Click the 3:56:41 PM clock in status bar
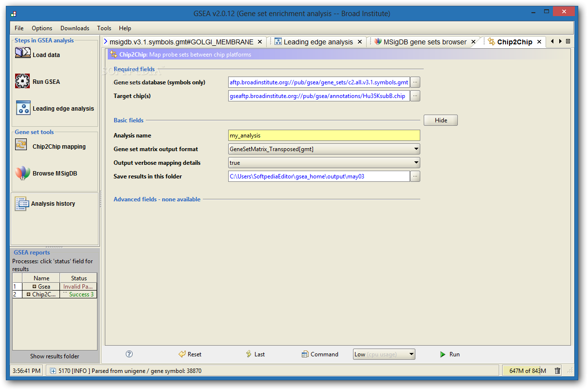The width and height of the screenshot is (588, 390). (x=26, y=371)
